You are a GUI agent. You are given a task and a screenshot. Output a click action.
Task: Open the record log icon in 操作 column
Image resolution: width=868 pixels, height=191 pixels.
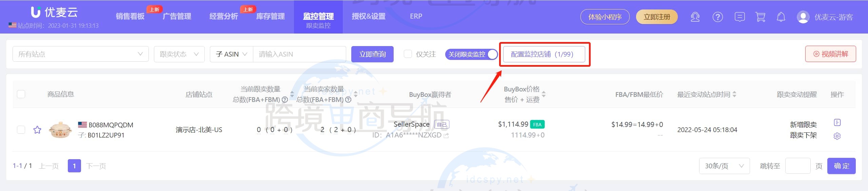pos(837,122)
